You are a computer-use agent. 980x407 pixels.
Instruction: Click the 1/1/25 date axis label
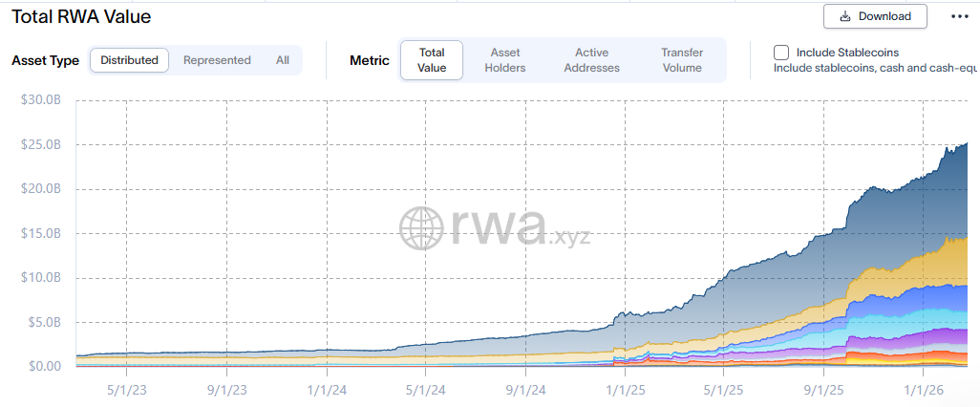coord(624,390)
